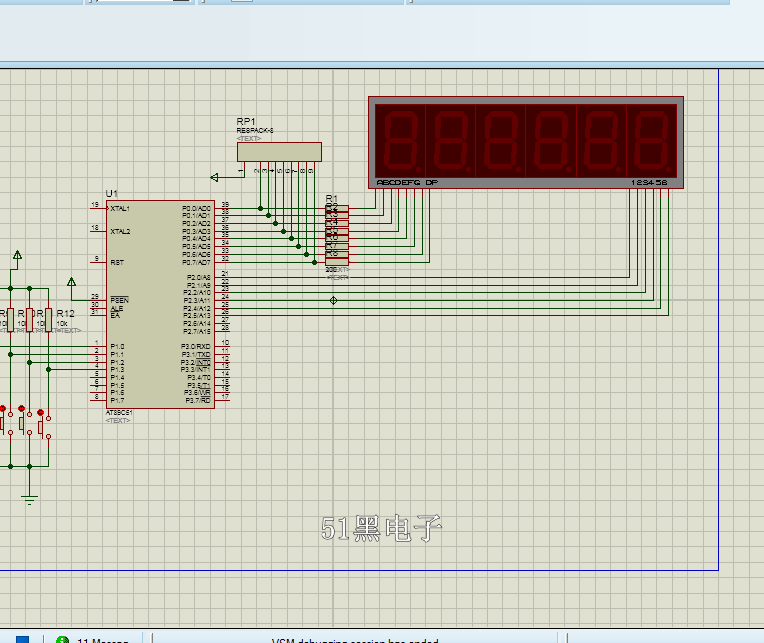Click the P1.7 pin label
Image resolution: width=764 pixels, height=643 pixels.
click(x=117, y=400)
